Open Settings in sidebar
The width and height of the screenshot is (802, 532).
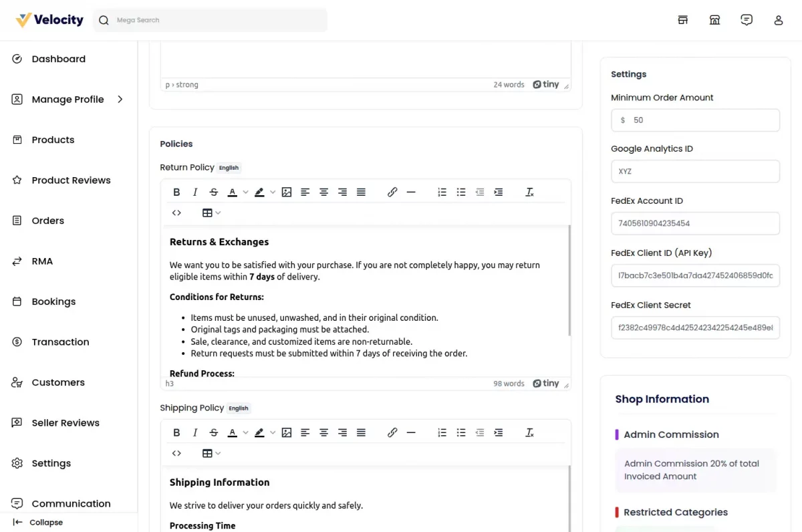pyautogui.click(x=51, y=463)
